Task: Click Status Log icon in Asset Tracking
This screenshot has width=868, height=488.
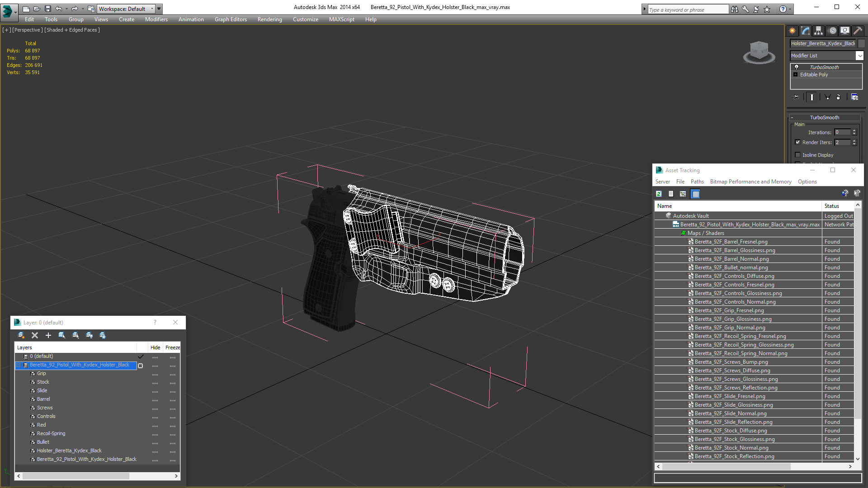Action: click(x=671, y=194)
